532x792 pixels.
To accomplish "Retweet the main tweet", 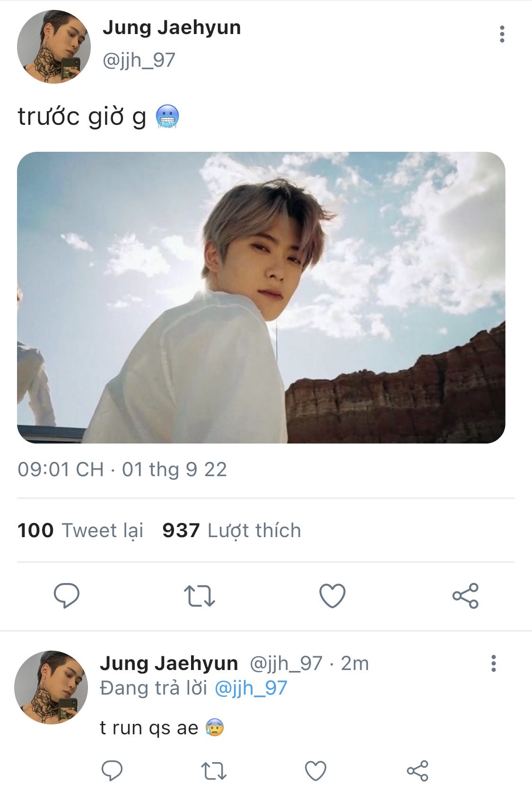I will [x=199, y=596].
